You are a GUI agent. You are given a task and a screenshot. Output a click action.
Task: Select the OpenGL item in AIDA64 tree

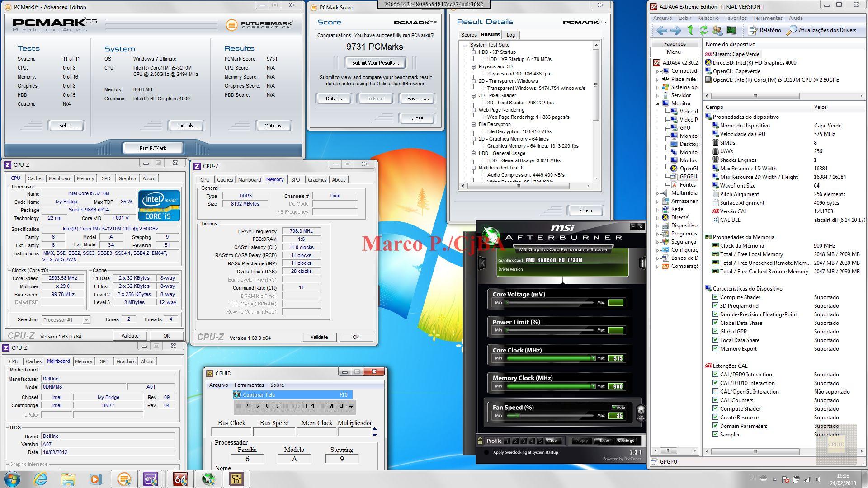684,169
